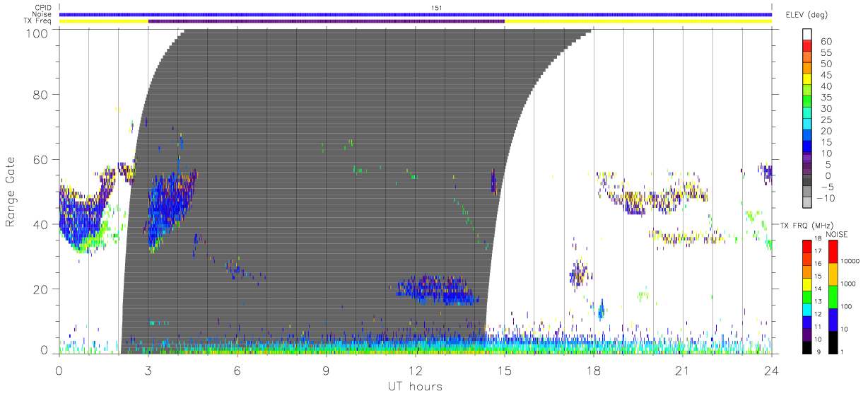Image resolution: width=868 pixels, height=401 pixels.
Task: Pick the green TX FRQ swatch between 13 and 14
Action: (x=807, y=296)
